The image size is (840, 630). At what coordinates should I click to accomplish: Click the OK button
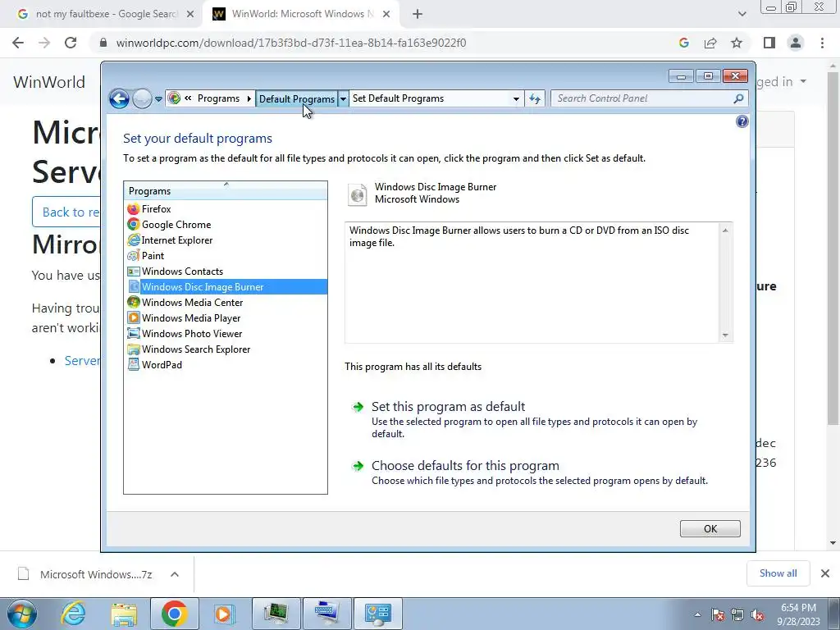(x=710, y=529)
